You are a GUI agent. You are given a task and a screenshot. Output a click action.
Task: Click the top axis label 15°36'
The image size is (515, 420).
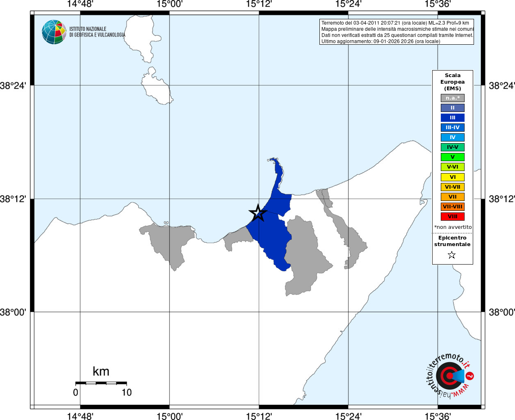click(x=438, y=4)
